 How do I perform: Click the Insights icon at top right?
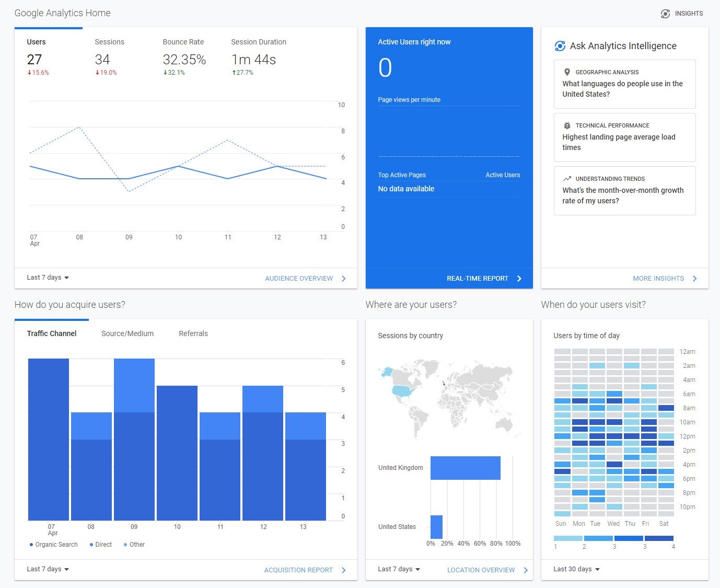coord(665,14)
